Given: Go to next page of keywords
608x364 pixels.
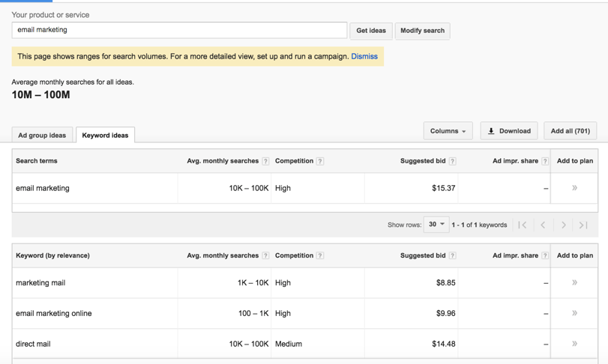Looking at the screenshot, I should 563,225.
